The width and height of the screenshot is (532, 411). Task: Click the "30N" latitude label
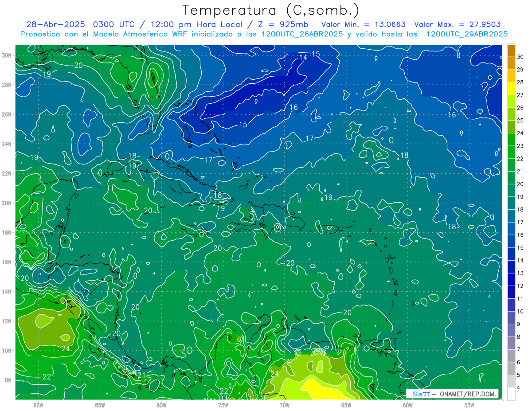[7, 55]
